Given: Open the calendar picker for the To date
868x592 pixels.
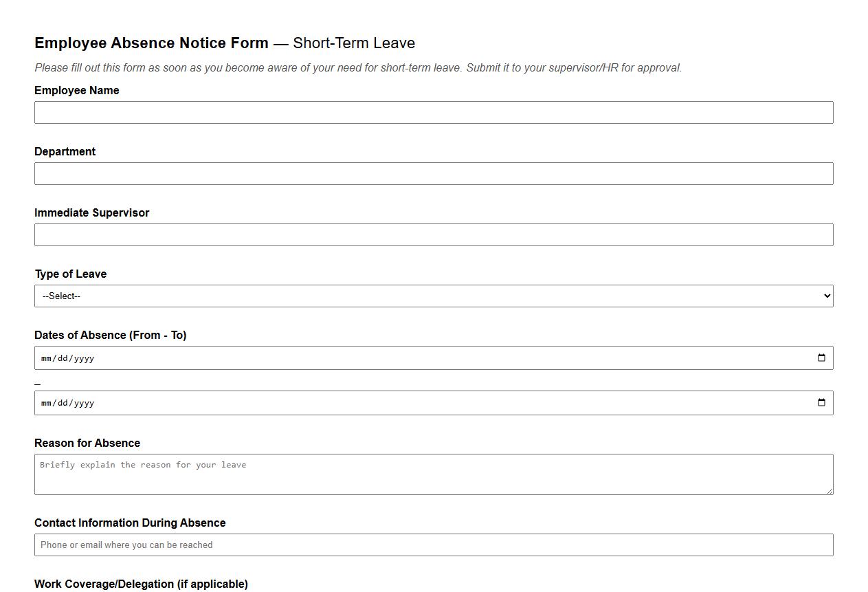Looking at the screenshot, I should pos(821,402).
